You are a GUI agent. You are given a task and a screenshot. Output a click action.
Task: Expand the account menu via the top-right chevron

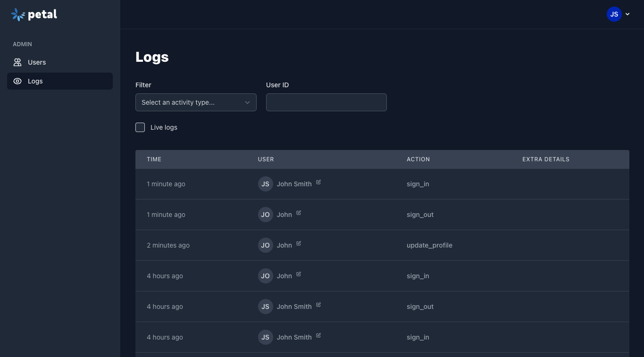[x=627, y=14]
